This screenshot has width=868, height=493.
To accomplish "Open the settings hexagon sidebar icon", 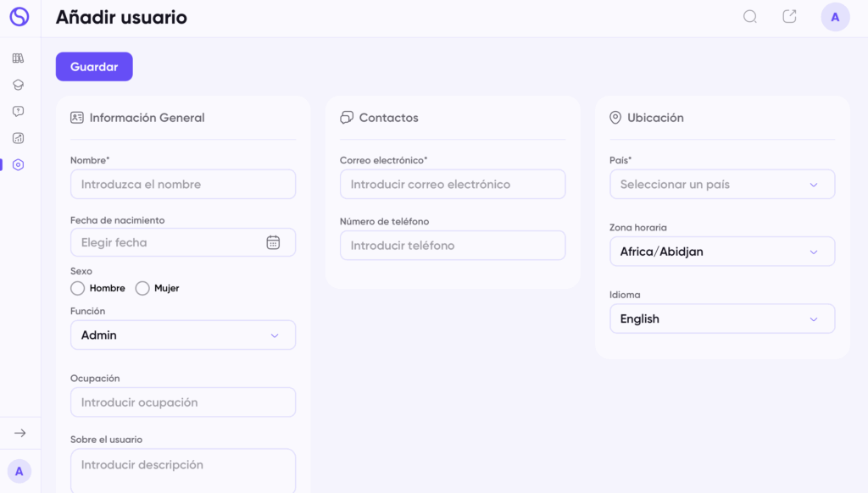I will (x=19, y=165).
